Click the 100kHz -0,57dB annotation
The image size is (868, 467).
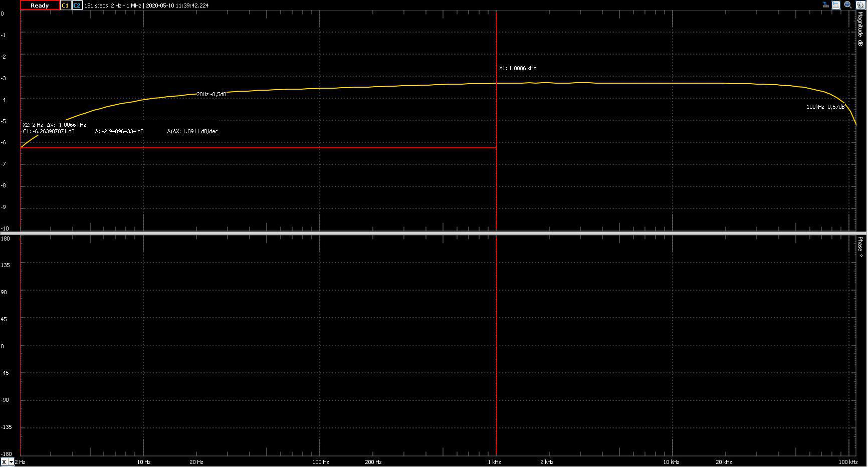pyautogui.click(x=825, y=107)
